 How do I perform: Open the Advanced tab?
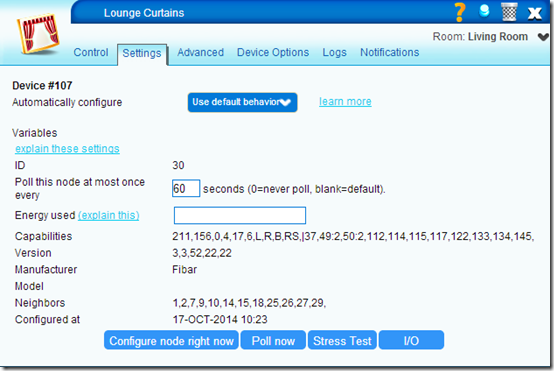tap(200, 52)
